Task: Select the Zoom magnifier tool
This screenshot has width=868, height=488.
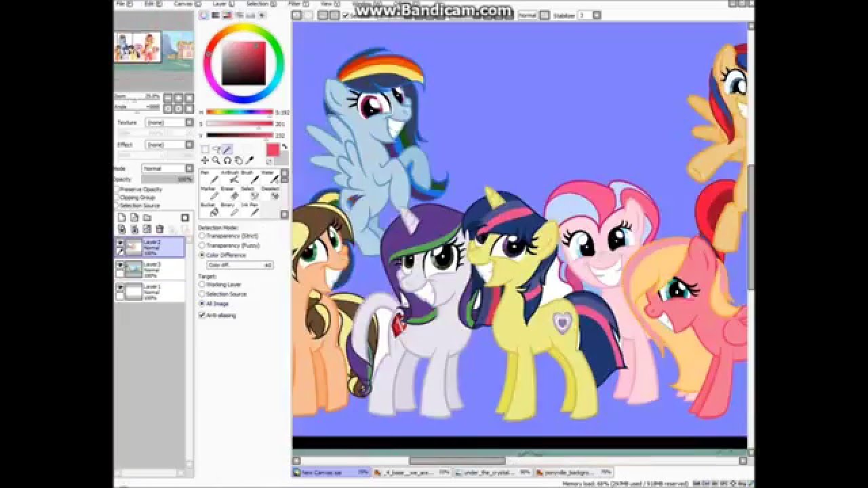Action: pyautogui.click(x=216, y=160)
